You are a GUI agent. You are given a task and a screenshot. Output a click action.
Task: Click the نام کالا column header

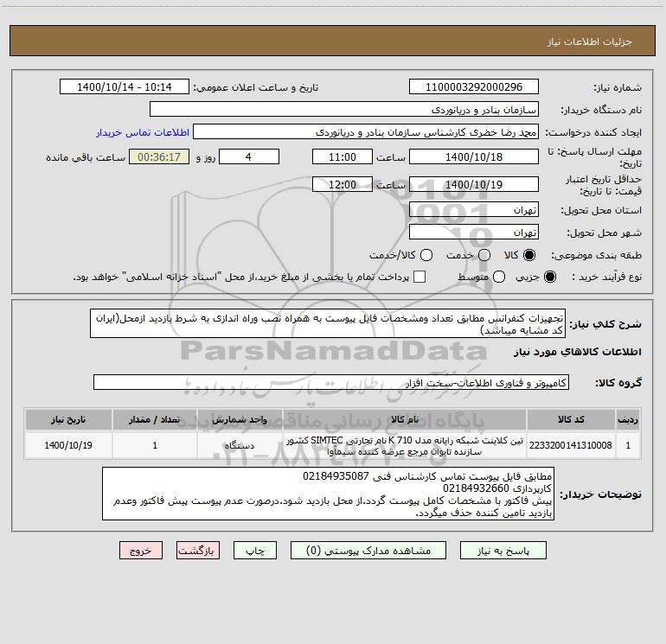405,419
